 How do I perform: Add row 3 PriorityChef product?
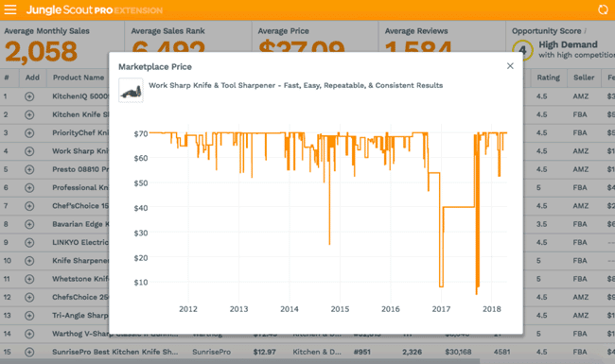[29, 132]
